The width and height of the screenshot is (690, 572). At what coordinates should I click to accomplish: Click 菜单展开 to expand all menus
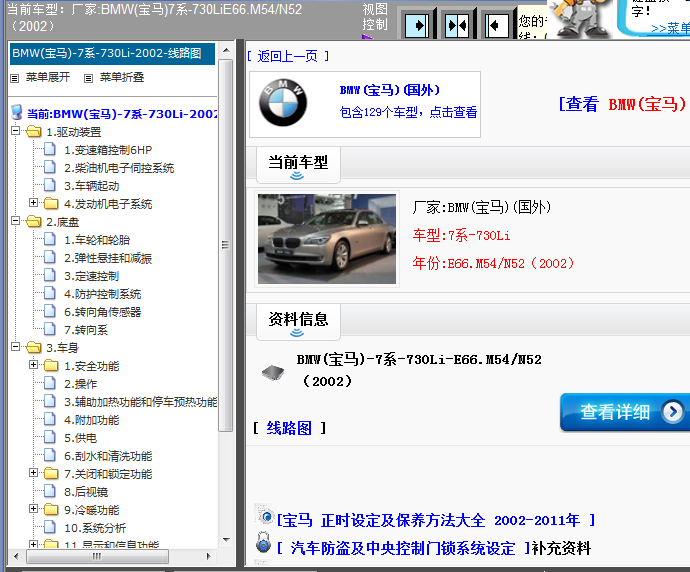coord(48,77)
